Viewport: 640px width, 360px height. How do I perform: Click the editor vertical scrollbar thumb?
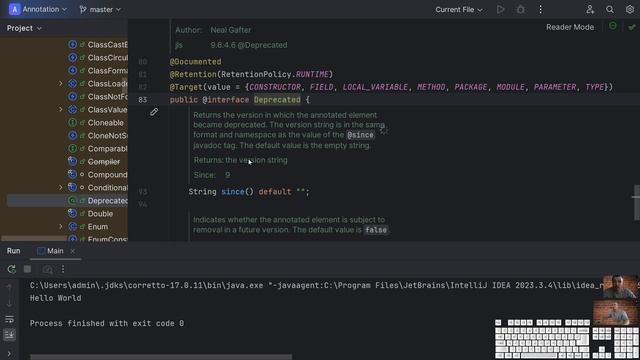636,203
